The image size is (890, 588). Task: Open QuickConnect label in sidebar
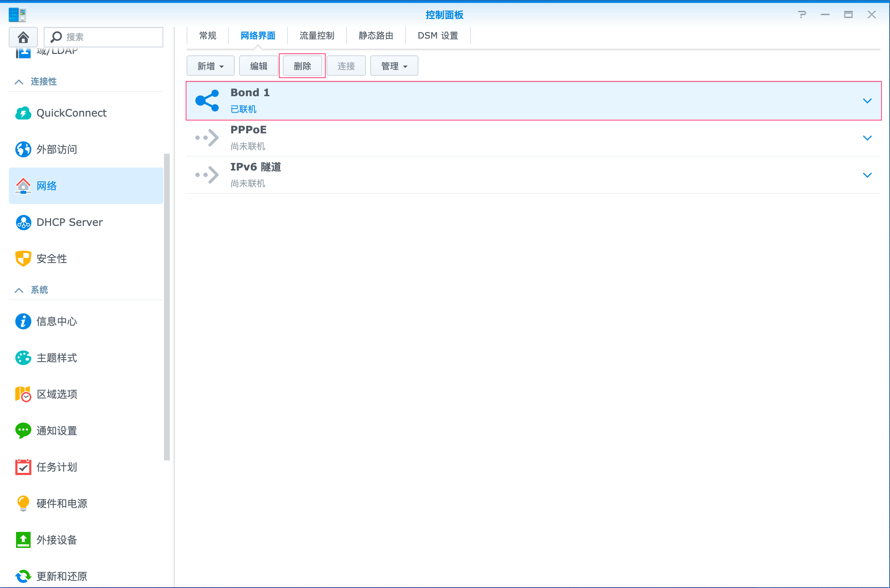point(72,113)
